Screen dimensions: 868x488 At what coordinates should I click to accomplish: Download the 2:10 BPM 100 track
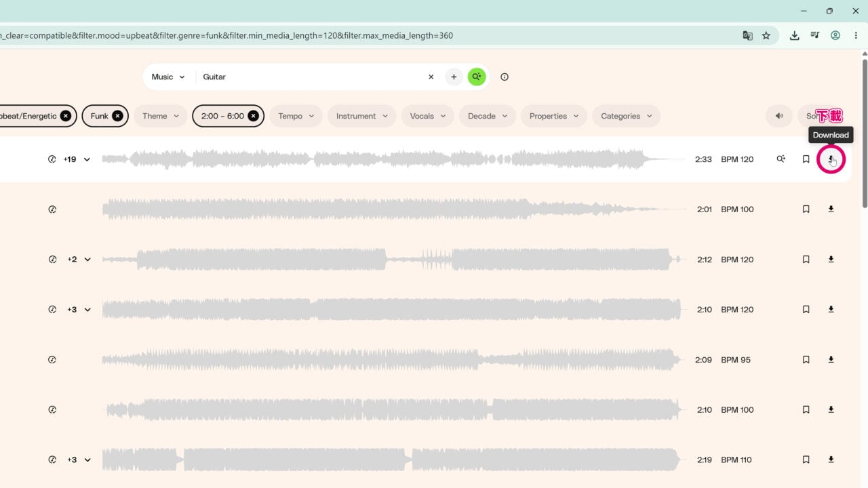831,409
